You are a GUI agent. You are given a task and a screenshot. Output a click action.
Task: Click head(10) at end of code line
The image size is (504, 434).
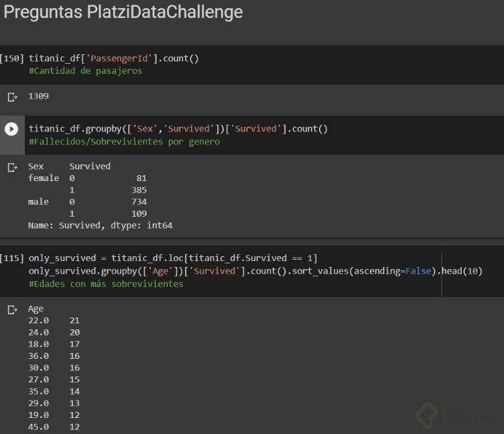coord(462,271)
